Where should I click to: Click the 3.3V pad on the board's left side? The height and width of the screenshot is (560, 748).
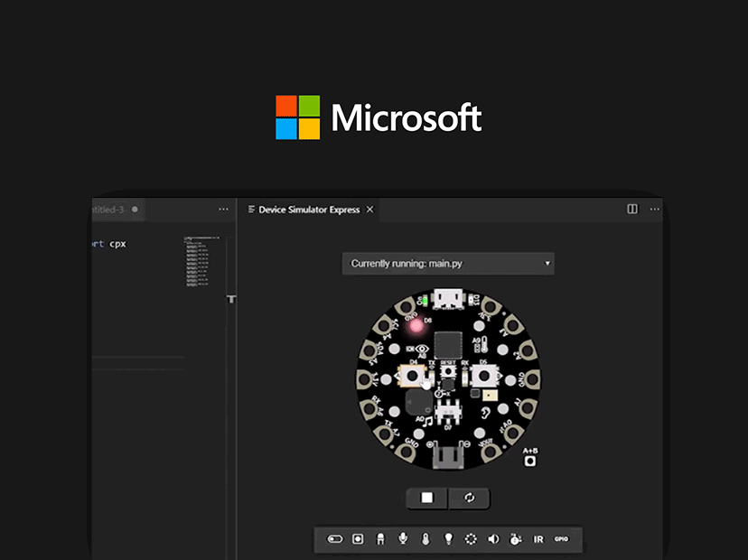tap(365, 380)
